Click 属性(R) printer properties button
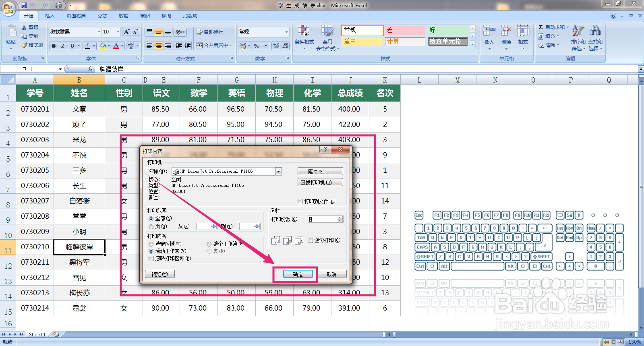The height and width of the screenshot is (346, 644). point(320,172)
